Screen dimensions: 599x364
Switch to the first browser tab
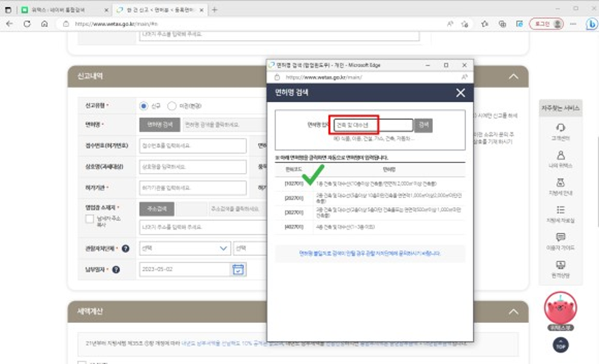pos(60,10)
